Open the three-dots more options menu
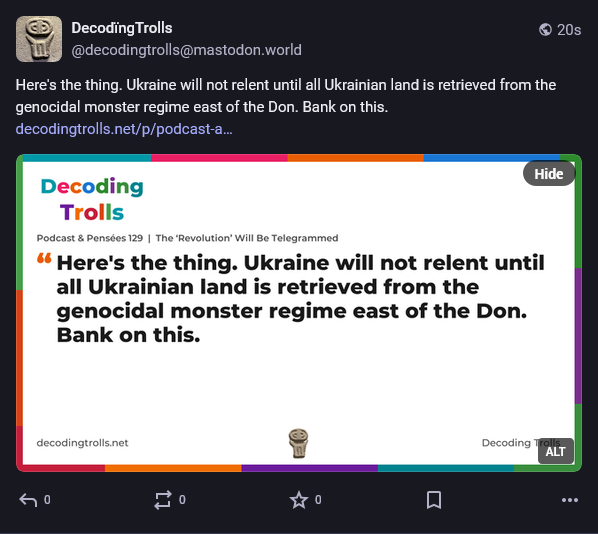Viewport: 598px width, 534px height. (570, 500)
